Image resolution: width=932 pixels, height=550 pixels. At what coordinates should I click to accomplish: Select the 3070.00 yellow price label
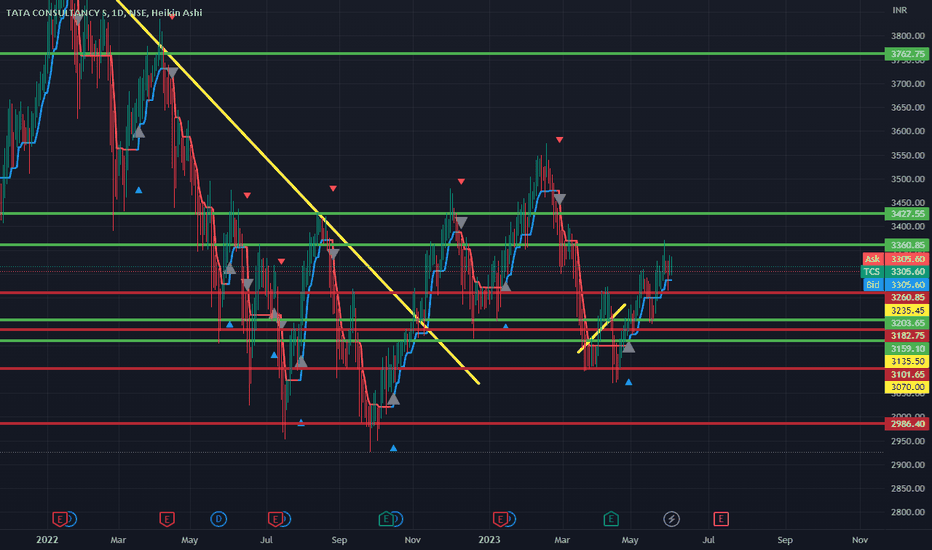[x=906, y=386]
